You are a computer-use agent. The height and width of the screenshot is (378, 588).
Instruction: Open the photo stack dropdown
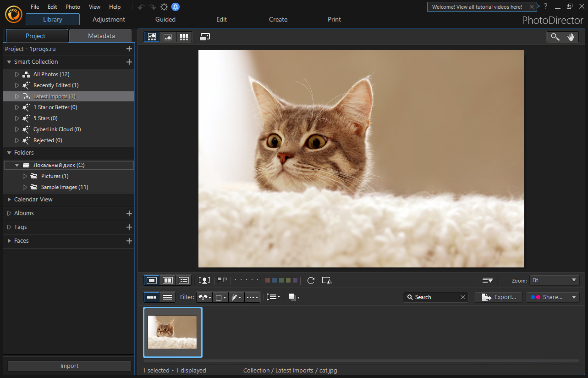(x=294, y=297)
